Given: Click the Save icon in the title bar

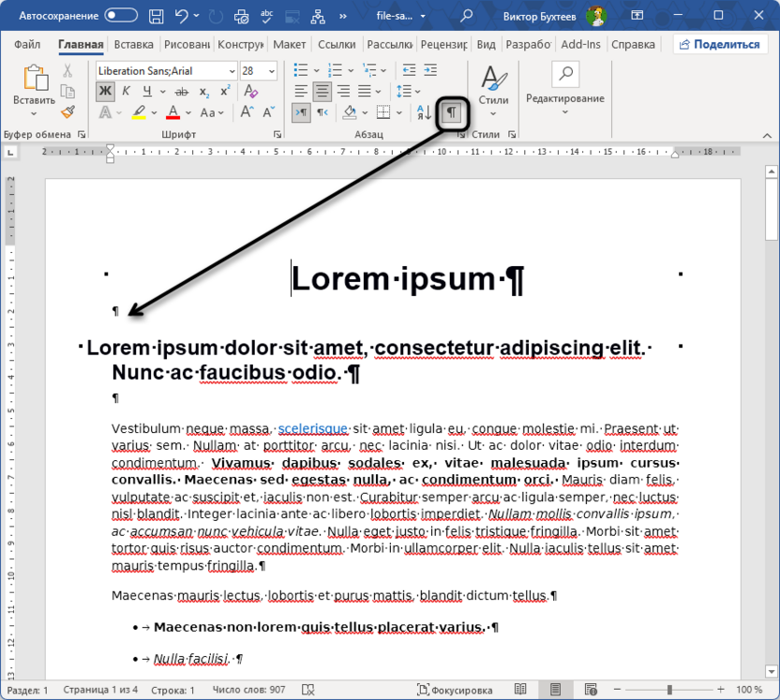Looking at the screenshot, I should pos(157,17).
